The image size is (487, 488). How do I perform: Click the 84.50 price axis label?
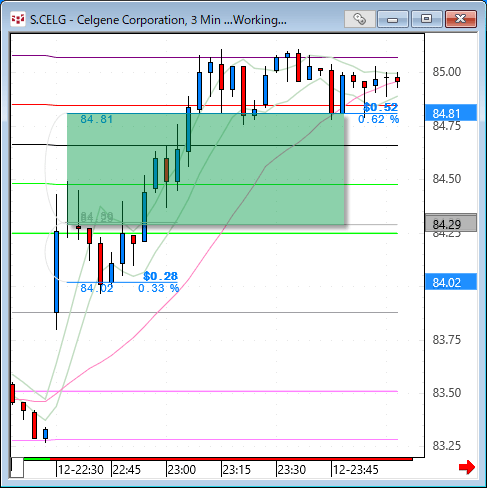(x=447, y=179)
